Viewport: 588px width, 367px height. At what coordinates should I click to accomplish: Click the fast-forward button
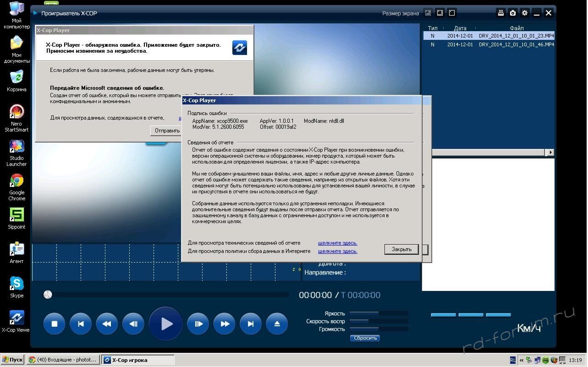click(x=225, y=324)
